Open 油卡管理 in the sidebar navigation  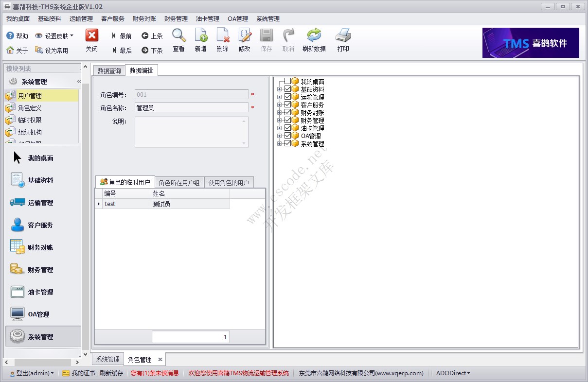(43, 292)
